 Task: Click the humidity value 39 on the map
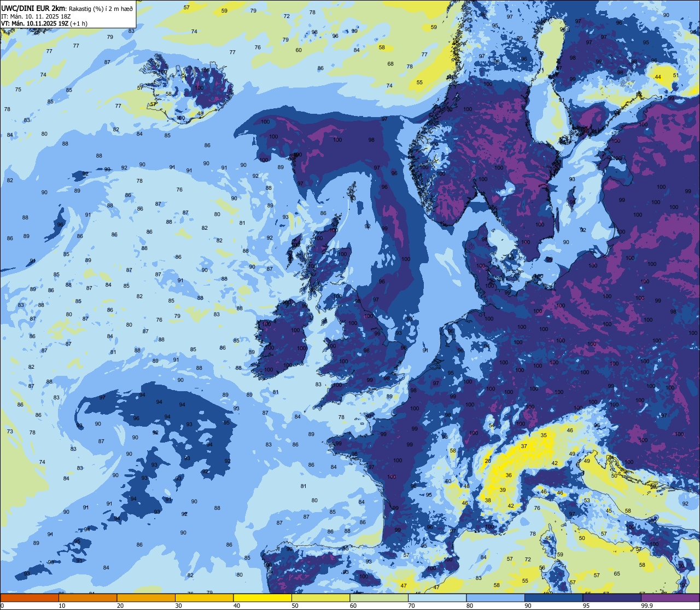[x=503, y=490]
